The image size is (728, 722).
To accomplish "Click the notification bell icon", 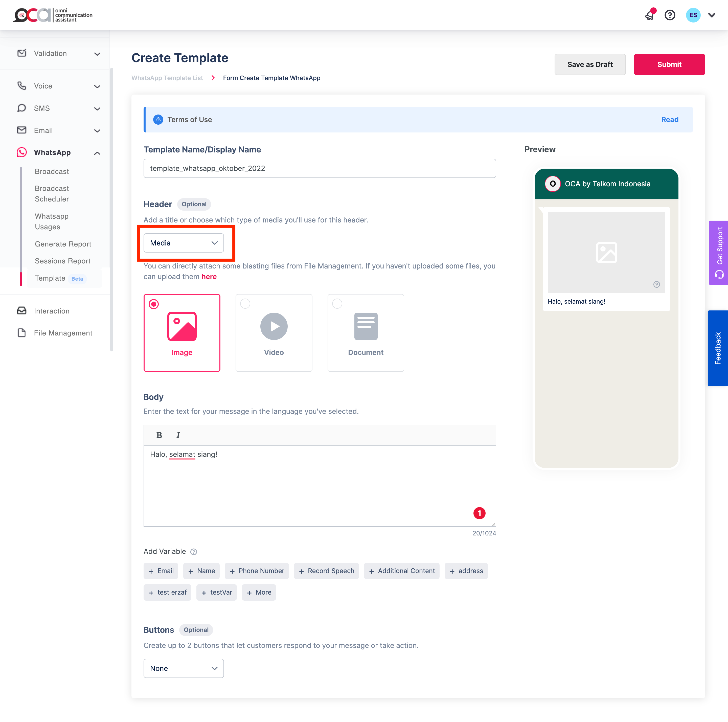I will pyautogui.click(x=650, y=15).
